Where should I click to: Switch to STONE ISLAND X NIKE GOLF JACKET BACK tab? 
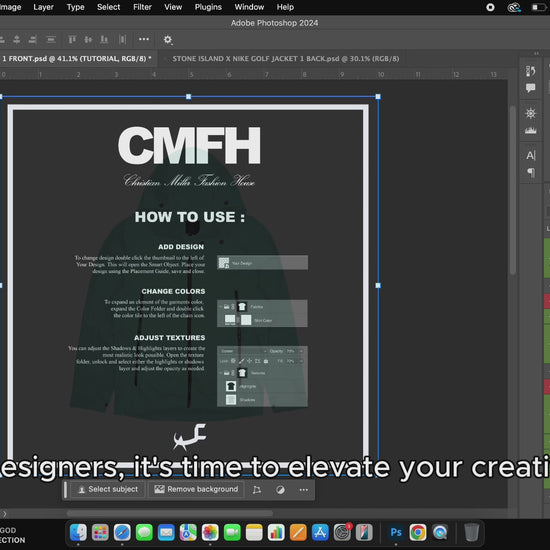click(x=286, y=59)
